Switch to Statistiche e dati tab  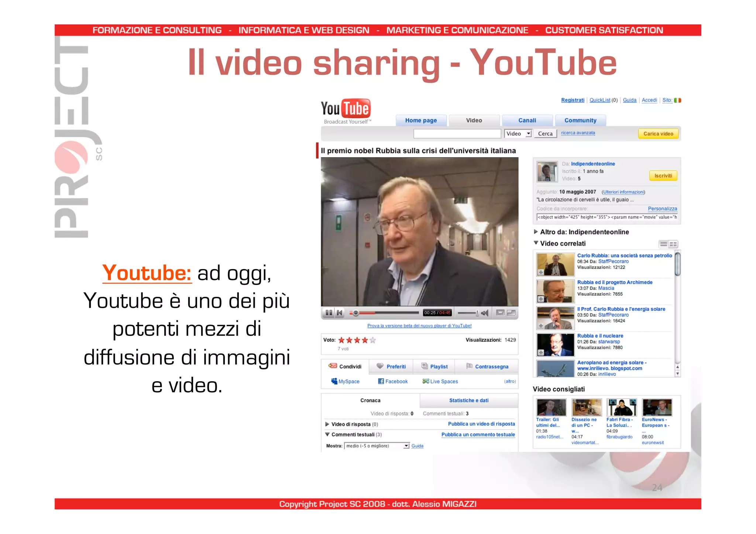469,400
